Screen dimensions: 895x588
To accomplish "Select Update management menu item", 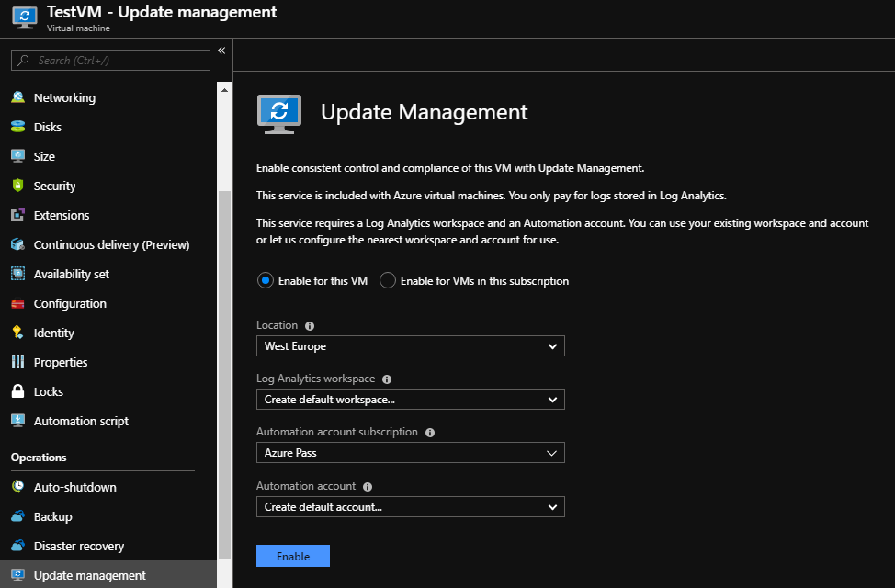I will [x=108, y=575].
